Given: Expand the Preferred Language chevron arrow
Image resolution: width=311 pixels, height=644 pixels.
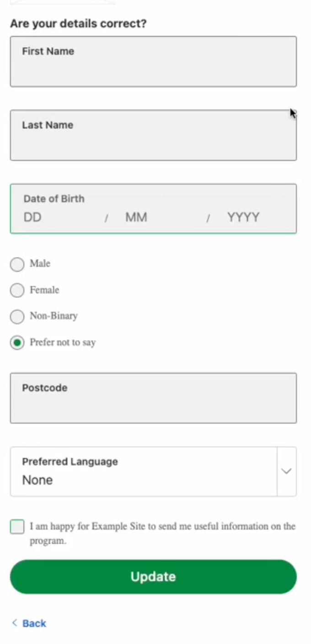Looking at the screenshot, I should point(287,471).
